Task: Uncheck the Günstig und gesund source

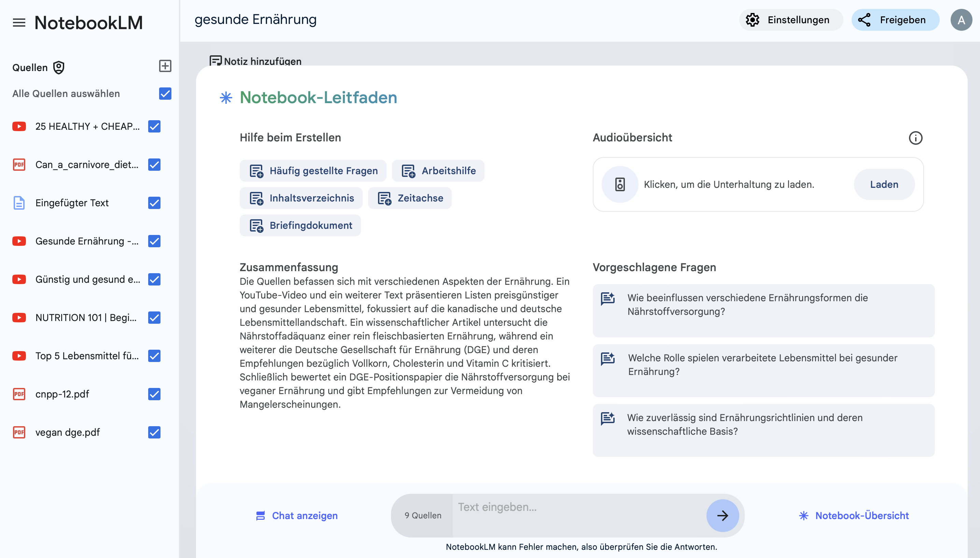Action: tap(154, 279)
